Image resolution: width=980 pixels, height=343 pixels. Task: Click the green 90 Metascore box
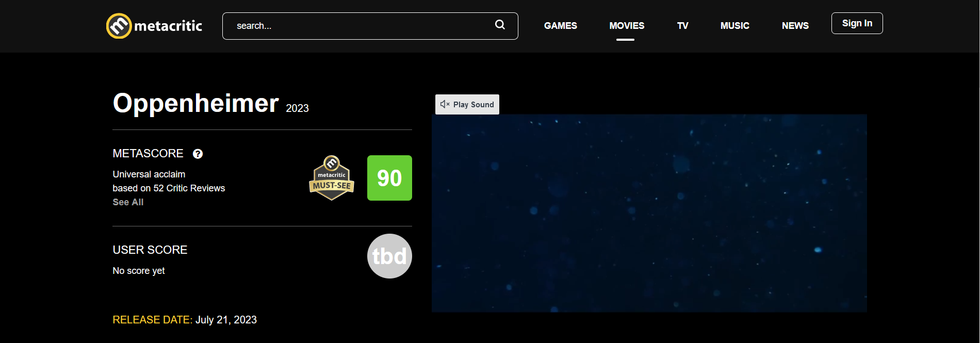click(389, 178)
